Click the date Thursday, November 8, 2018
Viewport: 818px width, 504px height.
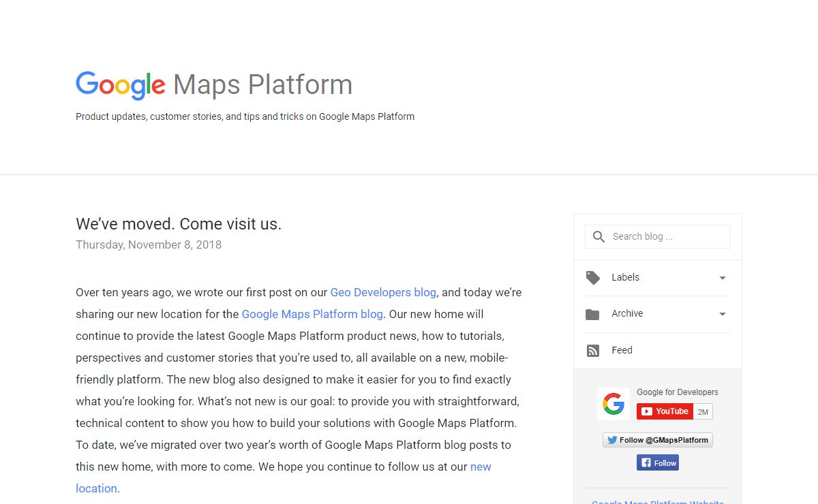149,245
